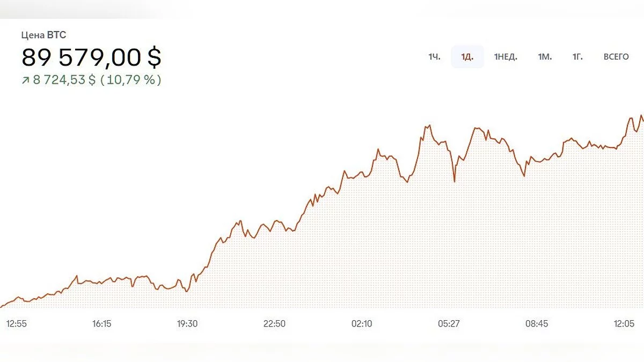Click the green up-right trend arrow icon
644x362 pixels.
25,80
